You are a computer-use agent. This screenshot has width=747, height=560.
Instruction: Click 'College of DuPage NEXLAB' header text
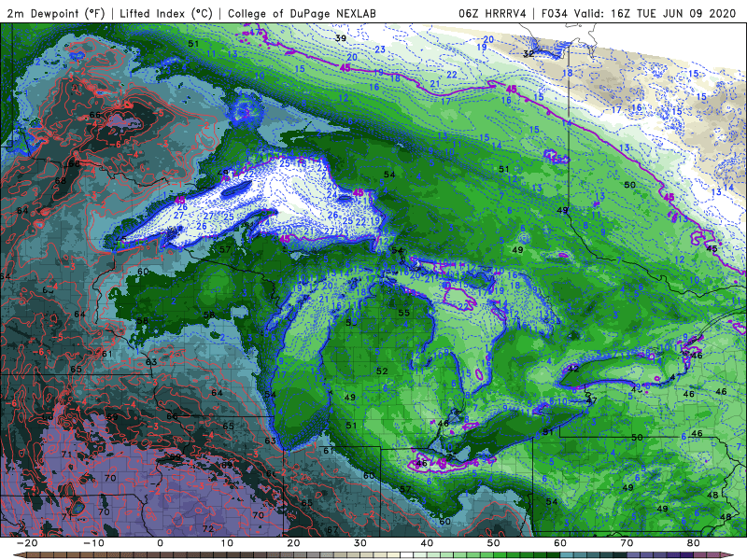point(302,13)
